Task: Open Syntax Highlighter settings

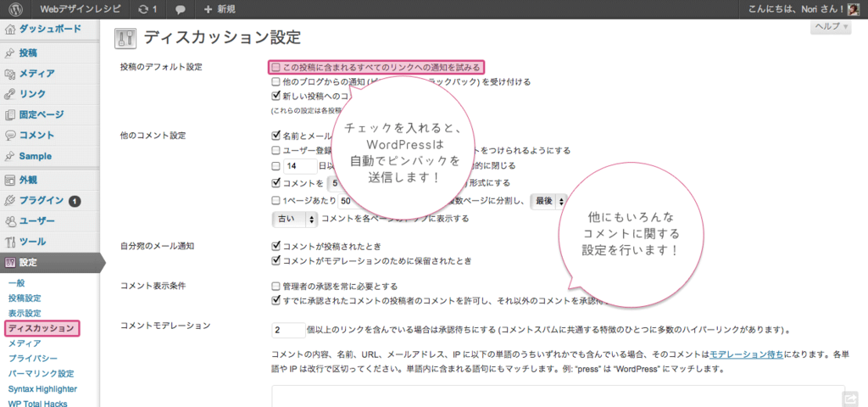Action: point(42,388)
